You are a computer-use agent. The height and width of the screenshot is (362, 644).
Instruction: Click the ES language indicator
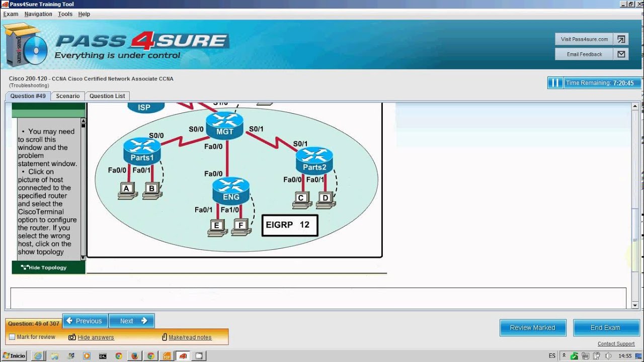click(552, 356)
